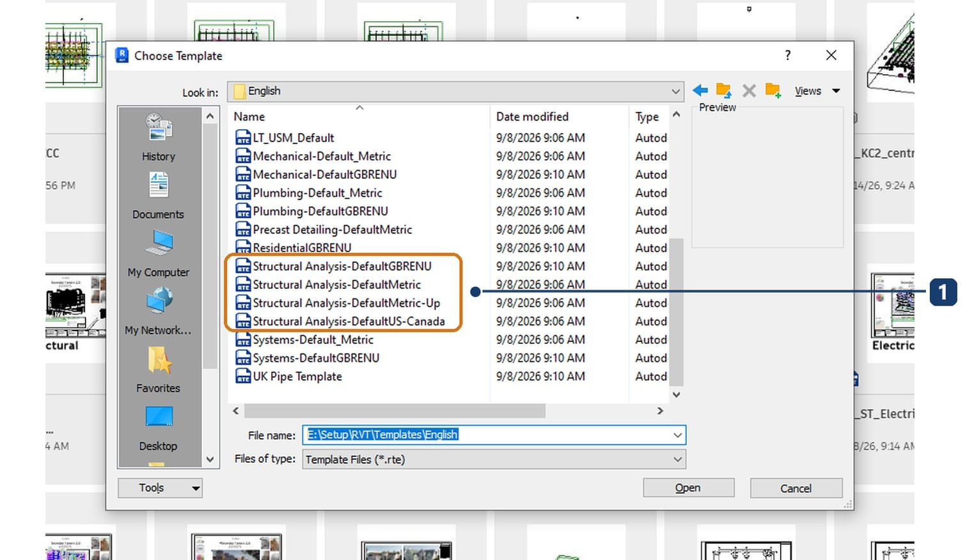Viewport: 972px width, 560px height.
Task: Click the History places icon
Action: coord(158,127)
